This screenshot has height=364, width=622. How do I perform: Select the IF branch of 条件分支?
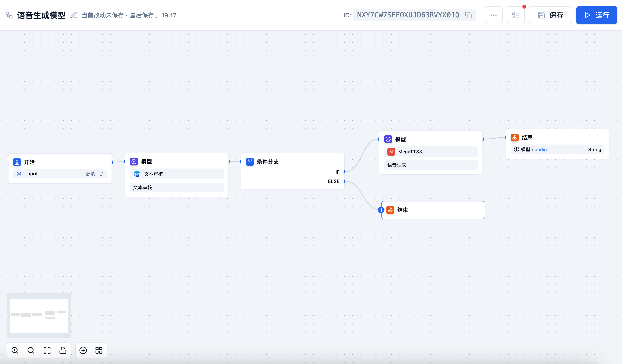337,172
